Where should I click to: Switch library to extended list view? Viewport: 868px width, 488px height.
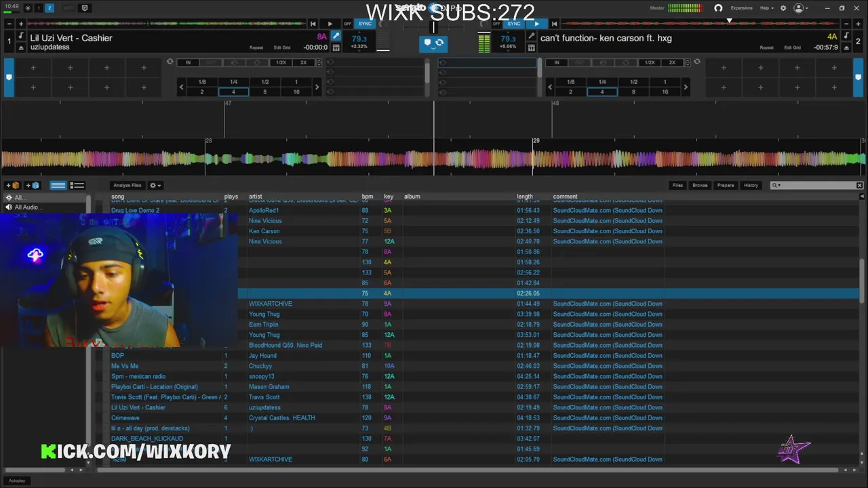(x=77, y=185)
